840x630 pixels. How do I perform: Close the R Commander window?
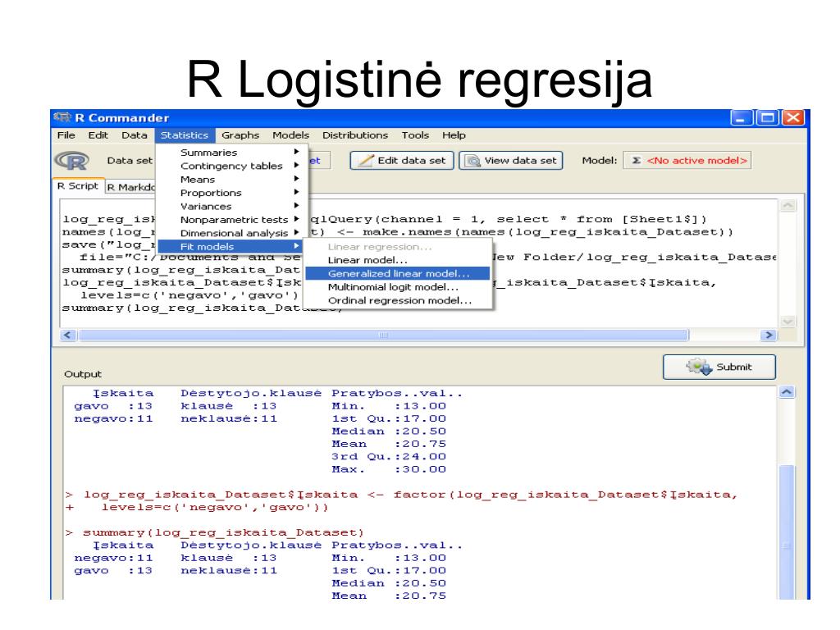pyautogui.click(x=793, y=118)
